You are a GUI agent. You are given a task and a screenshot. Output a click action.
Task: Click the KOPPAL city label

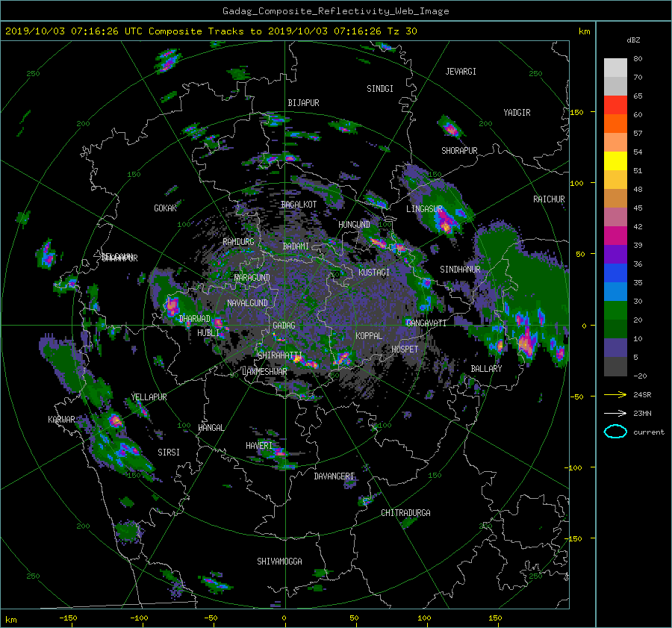(369, 336)
